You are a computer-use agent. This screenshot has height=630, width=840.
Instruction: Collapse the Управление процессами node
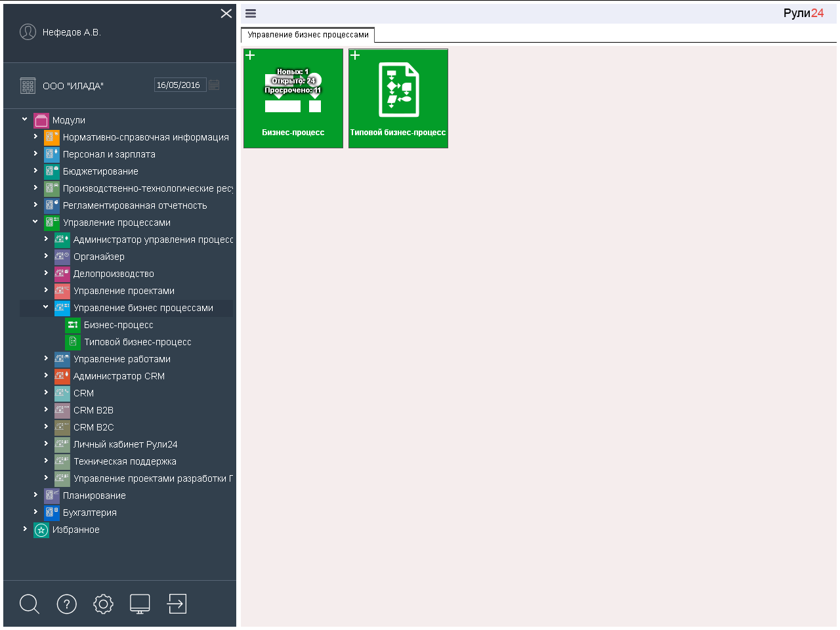pos(35,222)
